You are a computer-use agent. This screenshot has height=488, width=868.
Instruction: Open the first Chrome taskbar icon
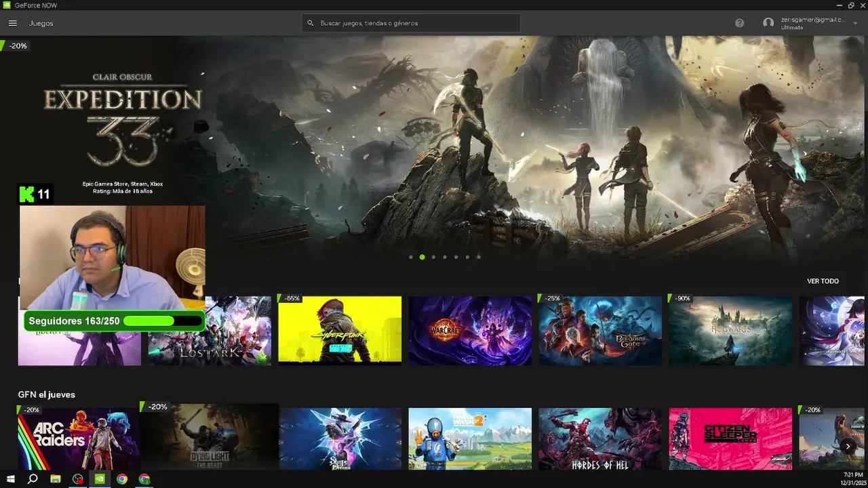122,479
